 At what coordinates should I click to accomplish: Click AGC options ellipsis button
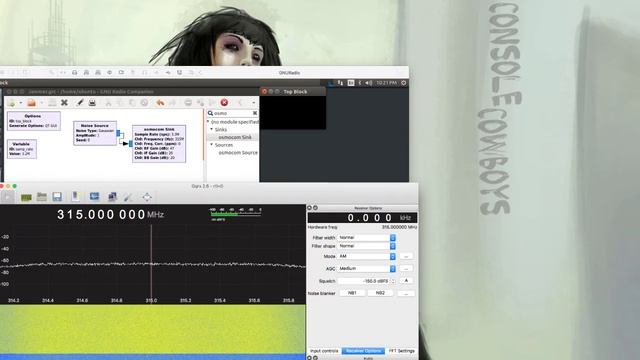pyautogui.click(x=406, y=269)
